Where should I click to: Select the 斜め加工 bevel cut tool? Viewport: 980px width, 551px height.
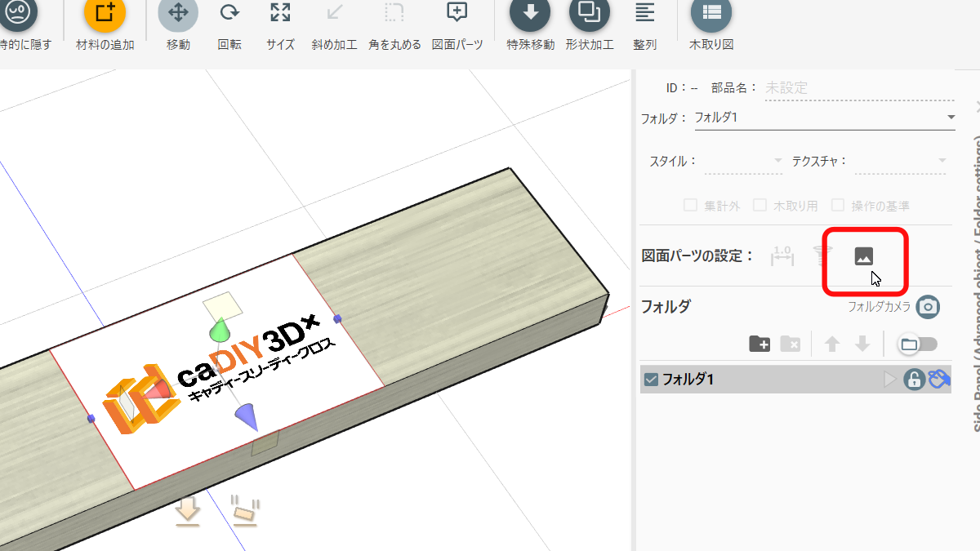click(334, 14)
